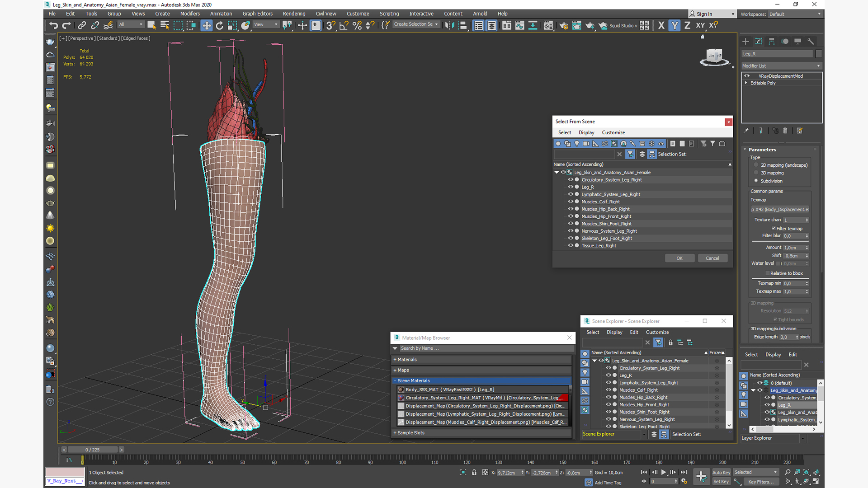Screen dimensions: 868x488
Task: Click the Cancel button in dialog
Action: pyautogui.click(x=712, y=258)
